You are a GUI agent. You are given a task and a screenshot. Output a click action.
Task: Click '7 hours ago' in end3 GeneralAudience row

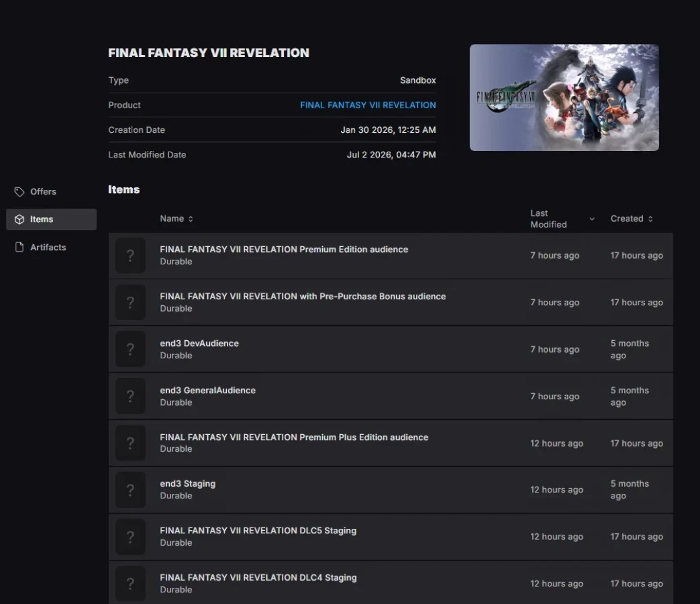554,397
